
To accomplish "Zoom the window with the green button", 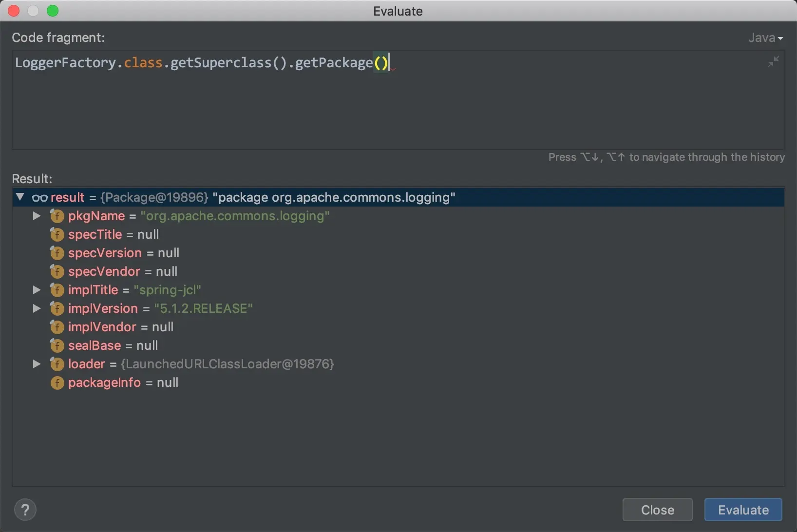I will click(x=53, y=11).
